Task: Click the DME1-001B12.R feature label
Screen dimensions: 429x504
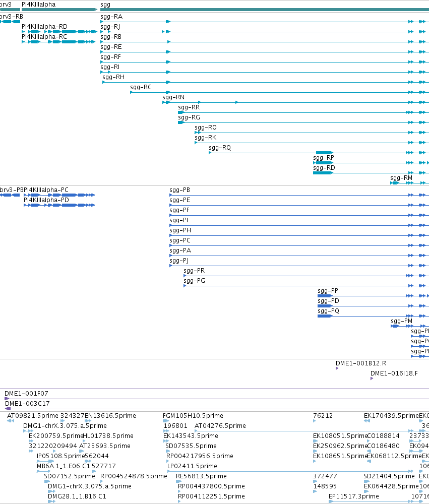Action: [361, 363]
